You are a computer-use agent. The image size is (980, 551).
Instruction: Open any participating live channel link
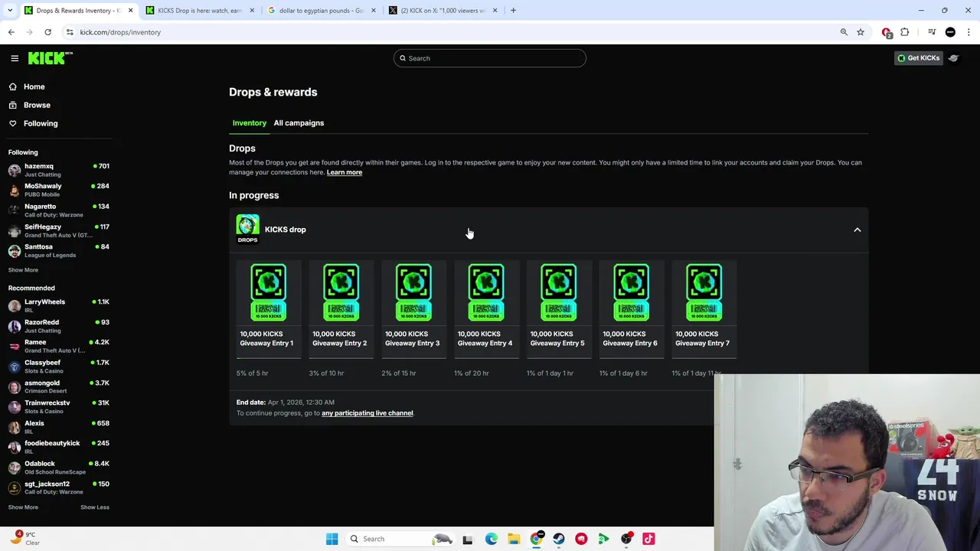coord(367,413)
